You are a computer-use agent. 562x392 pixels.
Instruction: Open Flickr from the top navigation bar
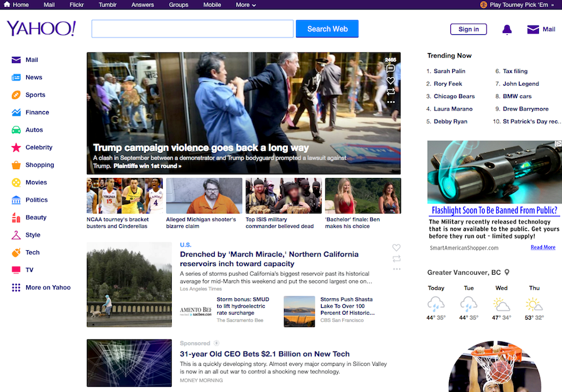point(77,5)
